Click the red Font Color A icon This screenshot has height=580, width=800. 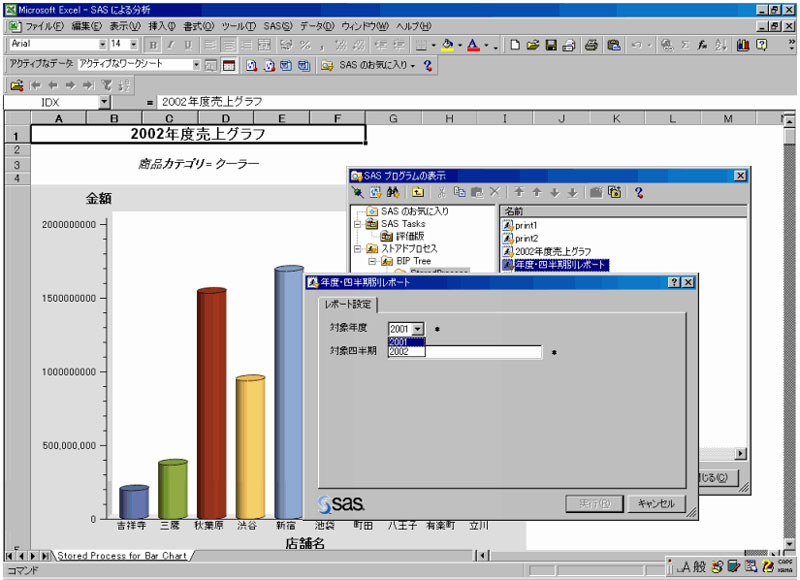coord(473,45)
